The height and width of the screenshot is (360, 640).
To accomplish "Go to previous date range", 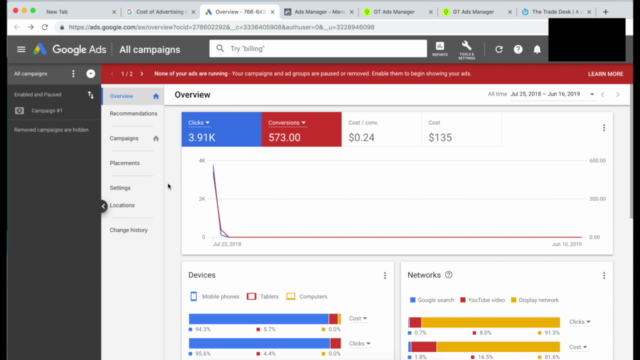I will click(x=602, y=95).
